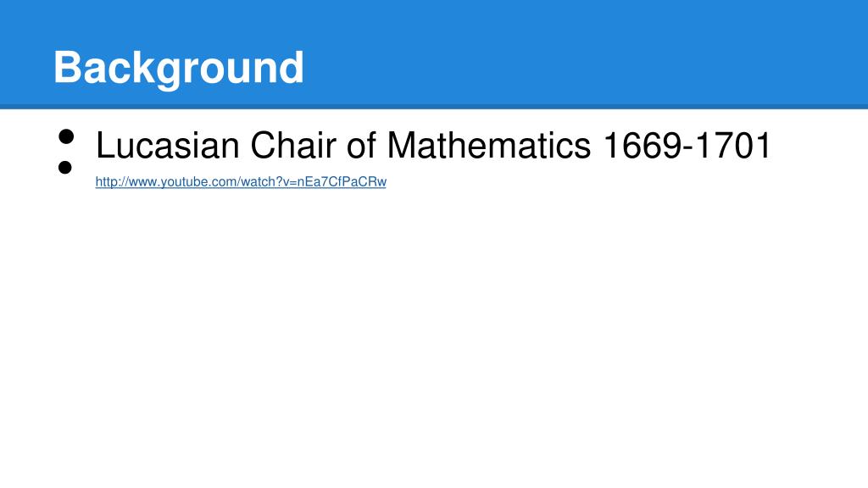Click the 'Background' slide title
The height and width of the screenshot is (488, 868).
(179, 68)
